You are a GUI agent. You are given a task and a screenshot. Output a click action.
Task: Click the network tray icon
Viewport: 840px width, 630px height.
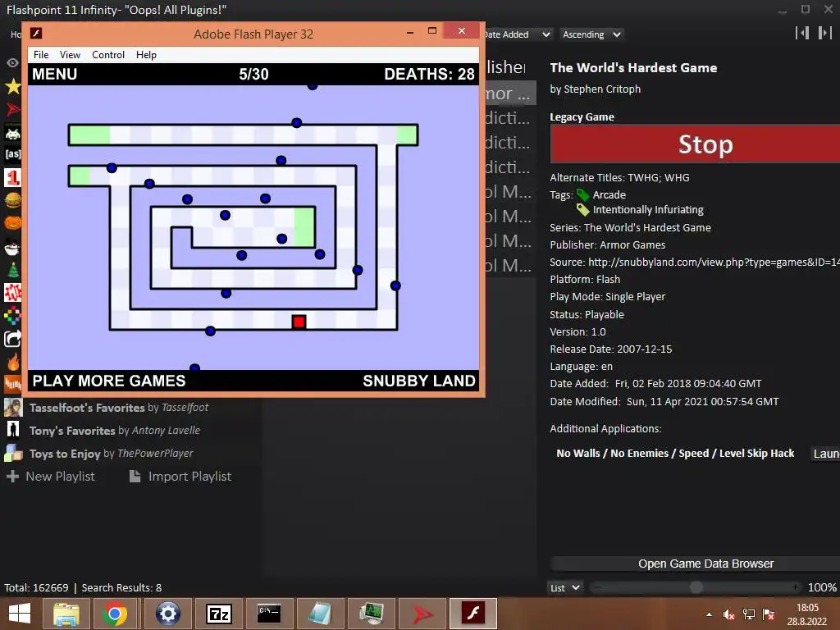coord(749,614)
